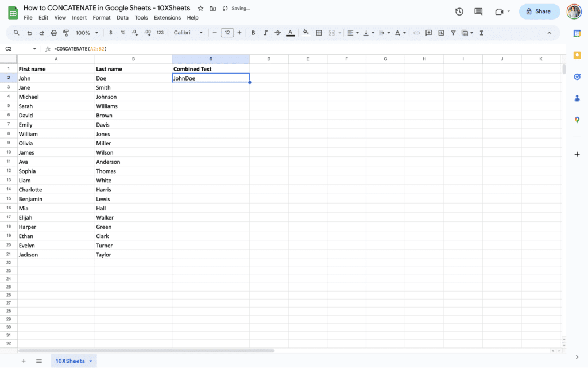The width and height of the screenshot is (588, 368).
Task: Open the Extensions menu
Action: (x=167, y=17)
